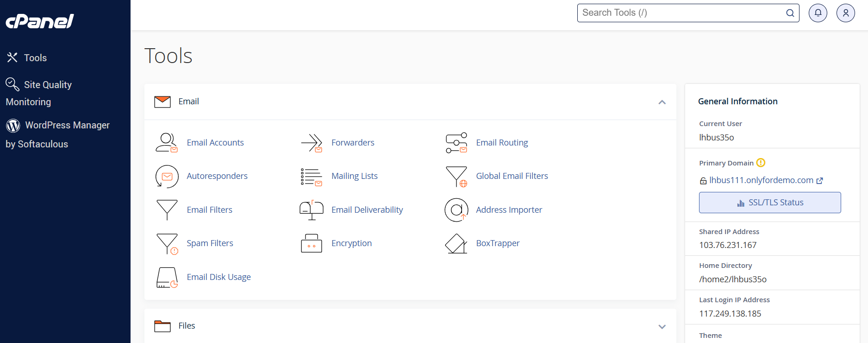This screenshot has width=868, height=343.
Task: Open the Email Routing link
Action: [x=502, y=143]
